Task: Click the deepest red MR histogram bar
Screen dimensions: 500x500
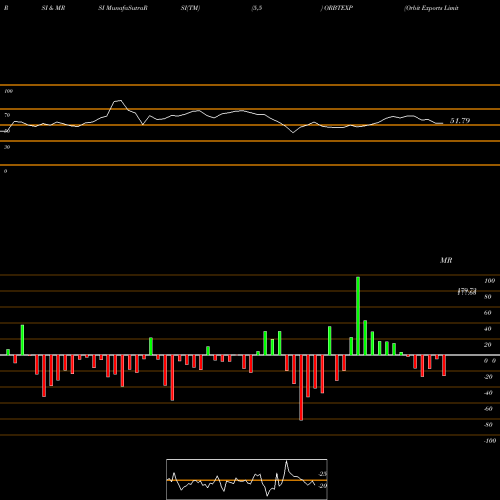Action: [x=301, y=388]
